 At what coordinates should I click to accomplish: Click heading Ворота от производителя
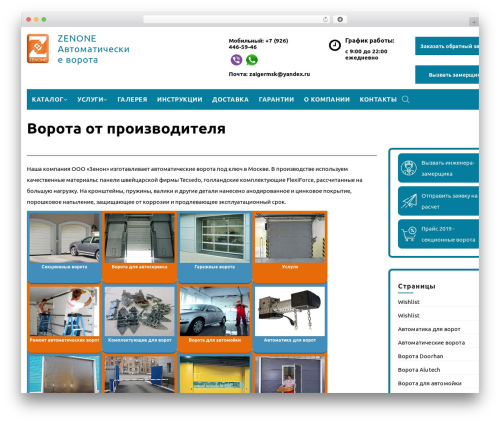[126, 129]
